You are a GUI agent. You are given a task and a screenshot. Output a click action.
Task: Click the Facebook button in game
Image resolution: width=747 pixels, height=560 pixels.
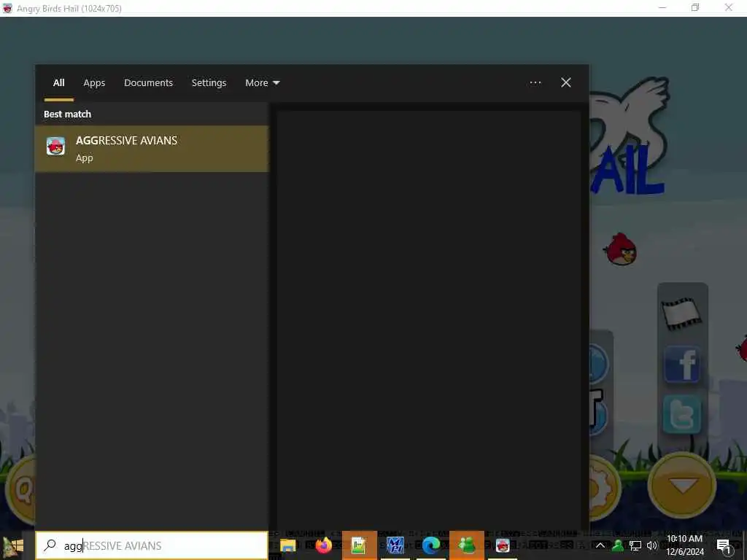682,365
